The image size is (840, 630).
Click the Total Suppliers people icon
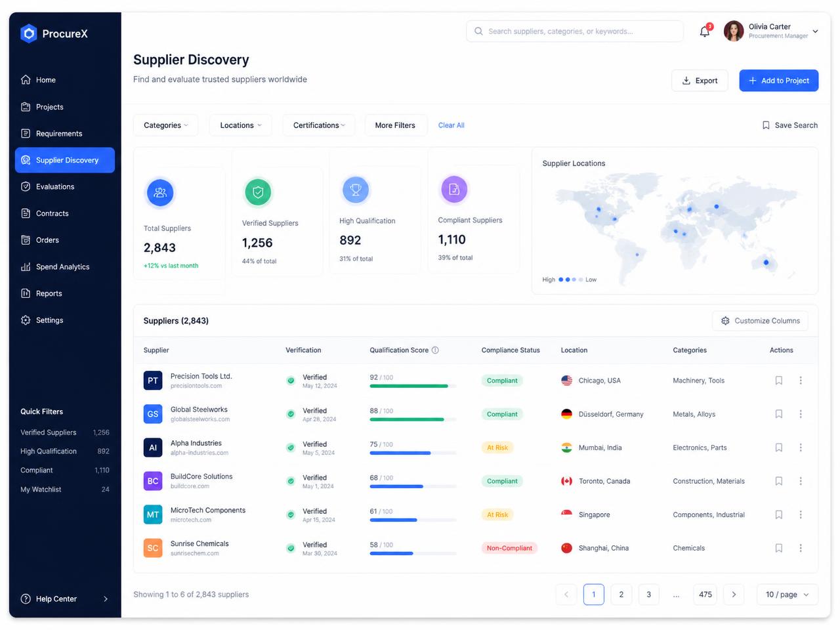click(x=160, y=193)
